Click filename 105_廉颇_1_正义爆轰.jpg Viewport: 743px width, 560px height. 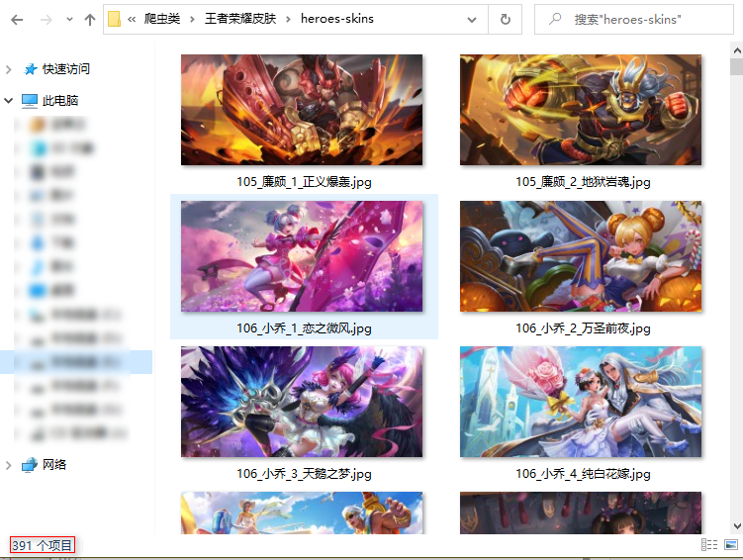(x=304, y=181)
